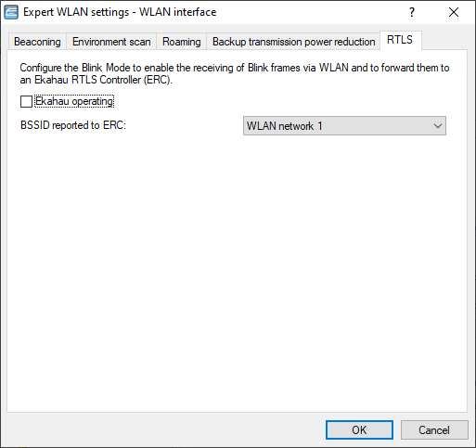476x448 pixels.
Task: Click the BSSID reported to ERC label
Action: tap(73, 125)
